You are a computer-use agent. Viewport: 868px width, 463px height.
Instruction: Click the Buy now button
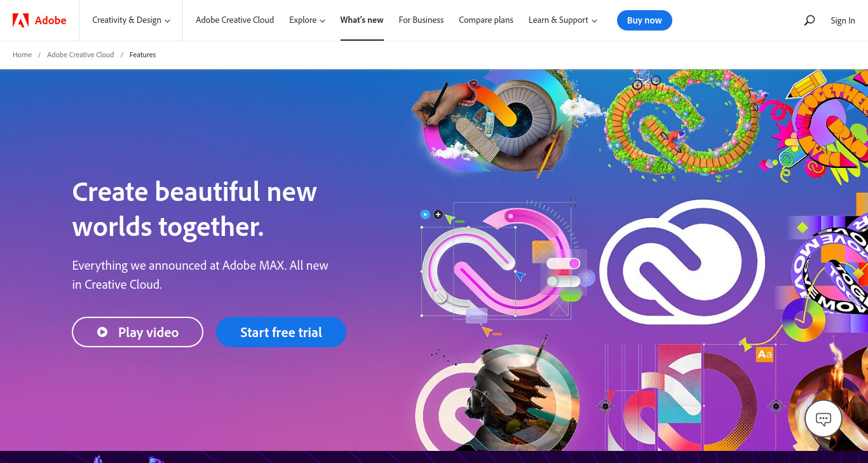pyautogui.click(x=644, y=20)
